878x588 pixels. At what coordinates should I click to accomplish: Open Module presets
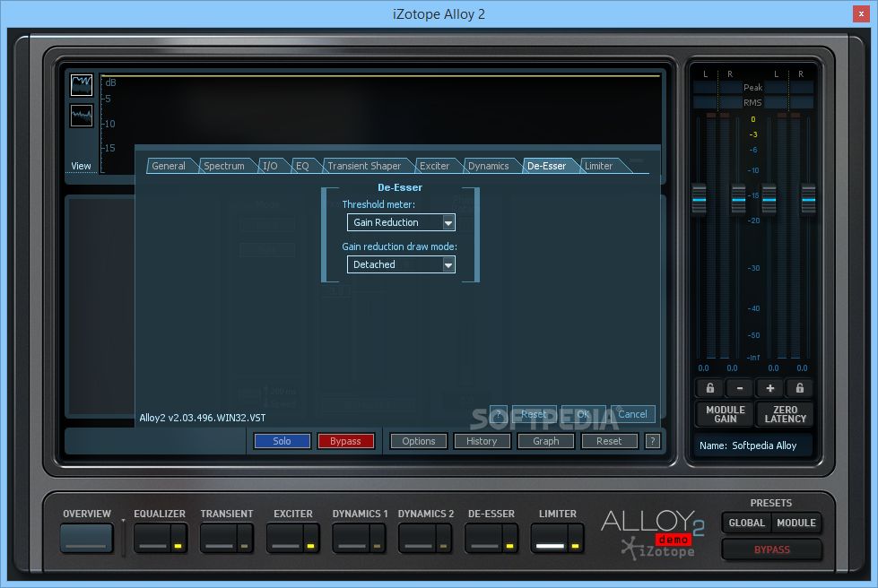[x=796, y=523]
